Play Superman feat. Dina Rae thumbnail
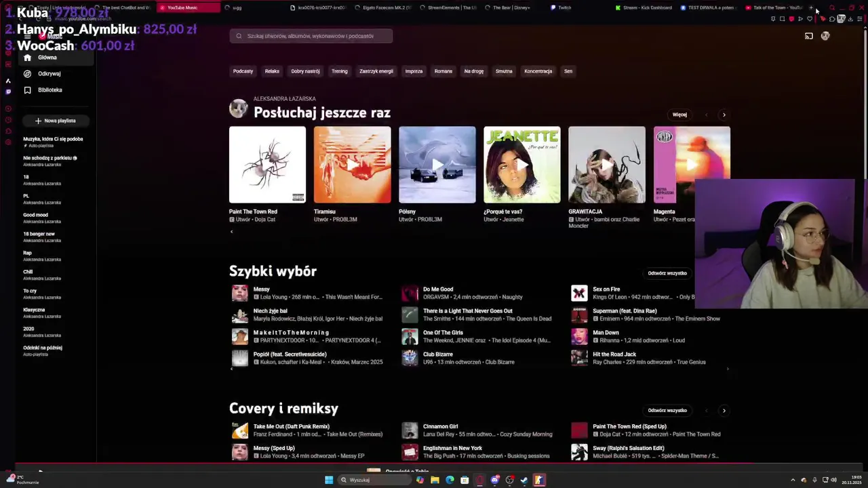Screen dimensions: 868x488 coord(579,314)
